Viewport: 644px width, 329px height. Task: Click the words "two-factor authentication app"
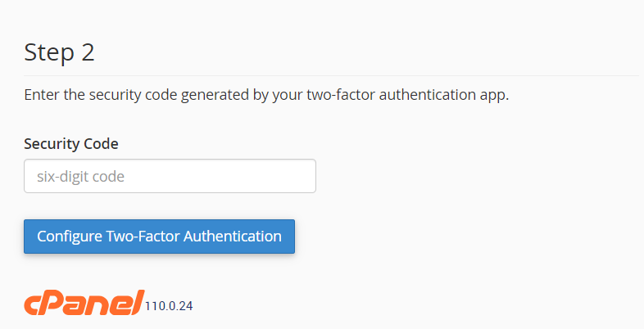tap(407, 95)
